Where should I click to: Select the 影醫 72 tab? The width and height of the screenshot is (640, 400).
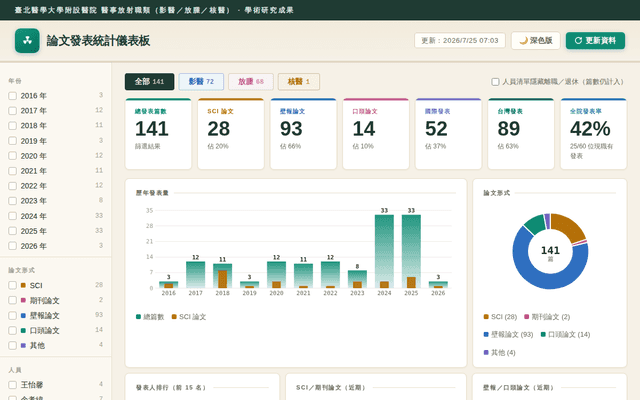(x=201, y=82)
